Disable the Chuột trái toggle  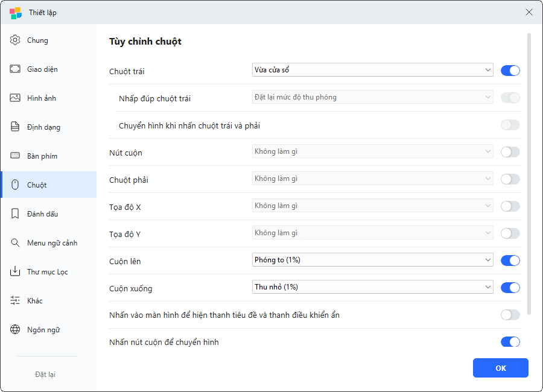point(510,71)
